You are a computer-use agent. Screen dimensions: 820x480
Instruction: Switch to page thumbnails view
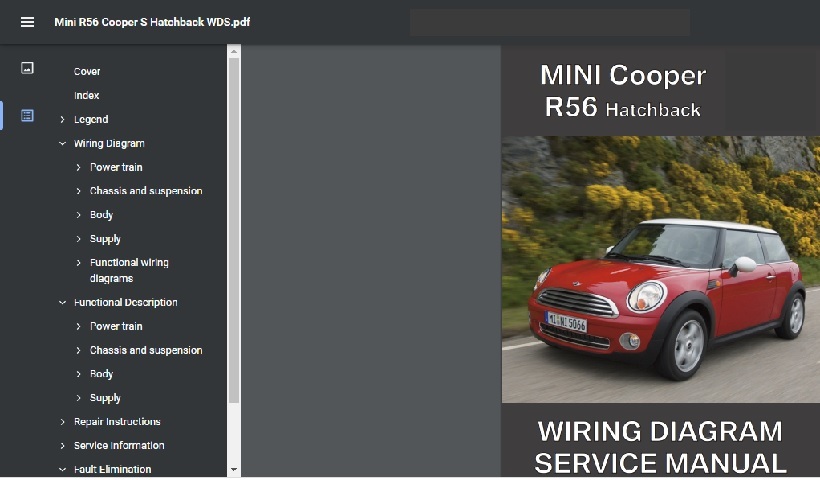(27, 68)
